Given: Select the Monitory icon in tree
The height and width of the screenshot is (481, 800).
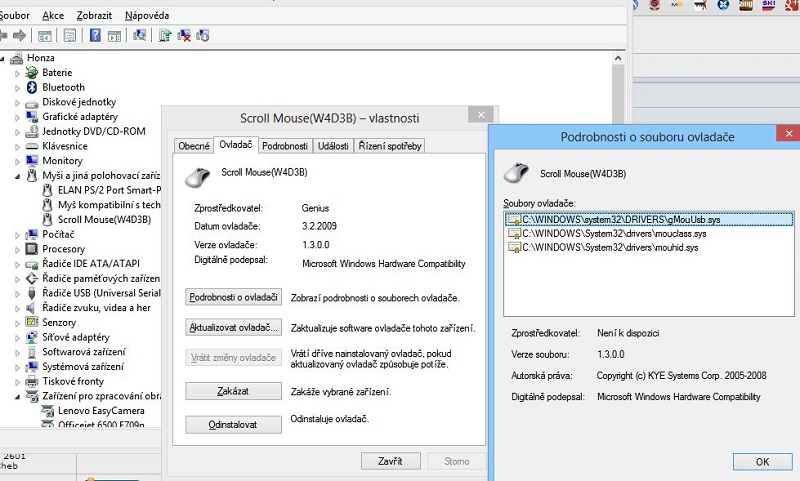Looking at the screenshot, I should [32, 161].
